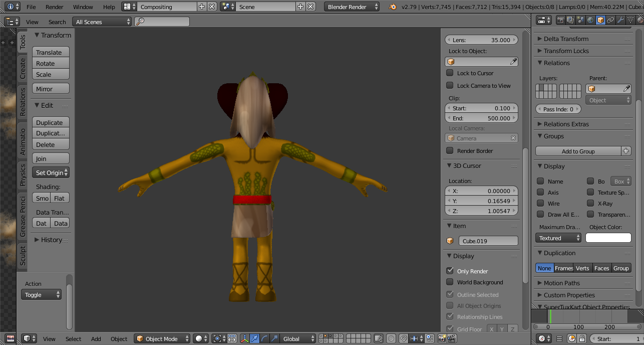
Task: Open the World properties globe tab
Action: (x=590, y=20)
